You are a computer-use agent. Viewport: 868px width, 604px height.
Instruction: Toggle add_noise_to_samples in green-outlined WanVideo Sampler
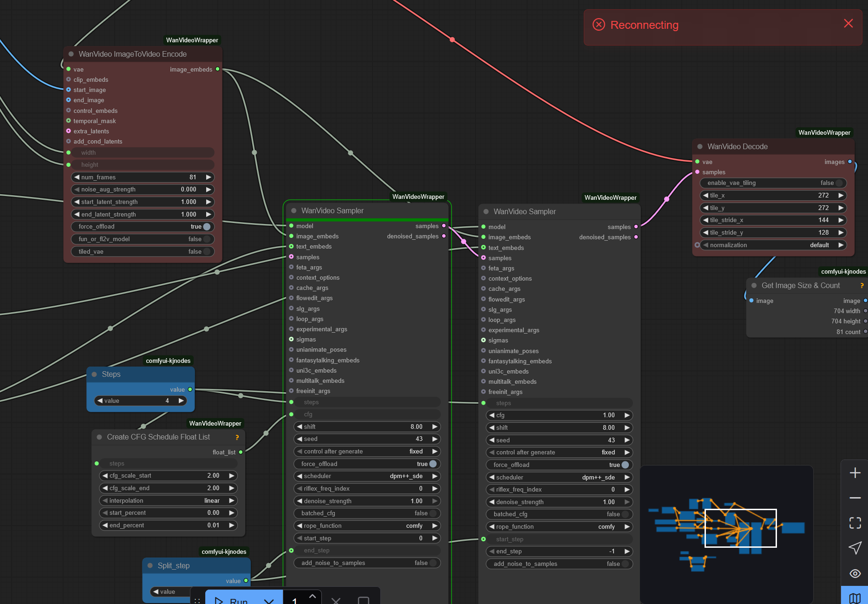pyautogui.click(x=367, y=563)
